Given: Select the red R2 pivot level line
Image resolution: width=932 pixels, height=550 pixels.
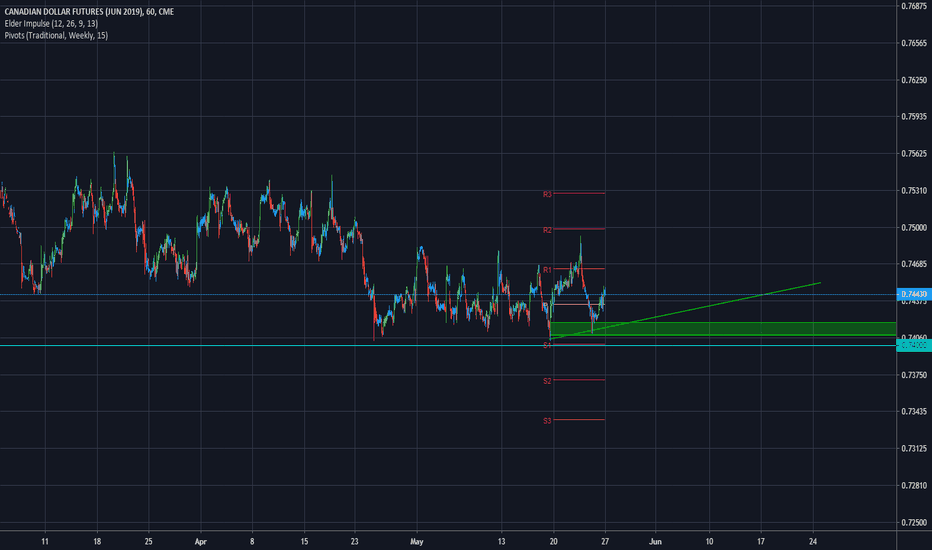Looking at the screenshot, I should 579,229.
